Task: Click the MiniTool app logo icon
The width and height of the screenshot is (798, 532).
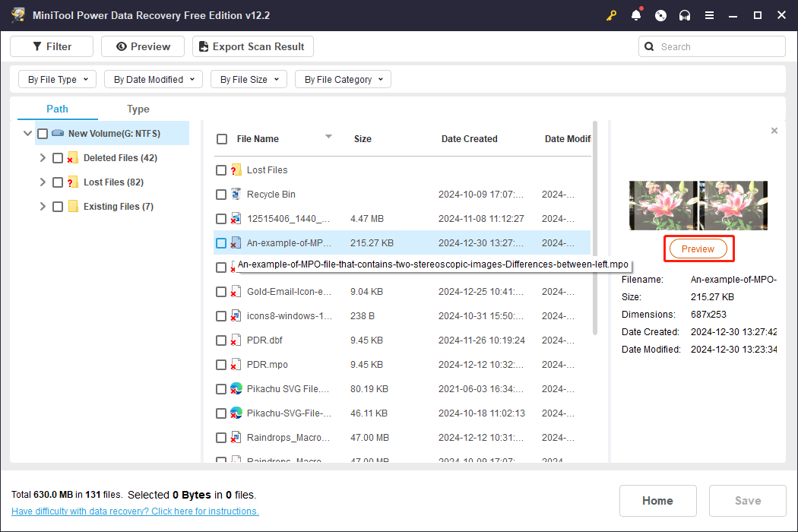Action: [x=18, y=15]
